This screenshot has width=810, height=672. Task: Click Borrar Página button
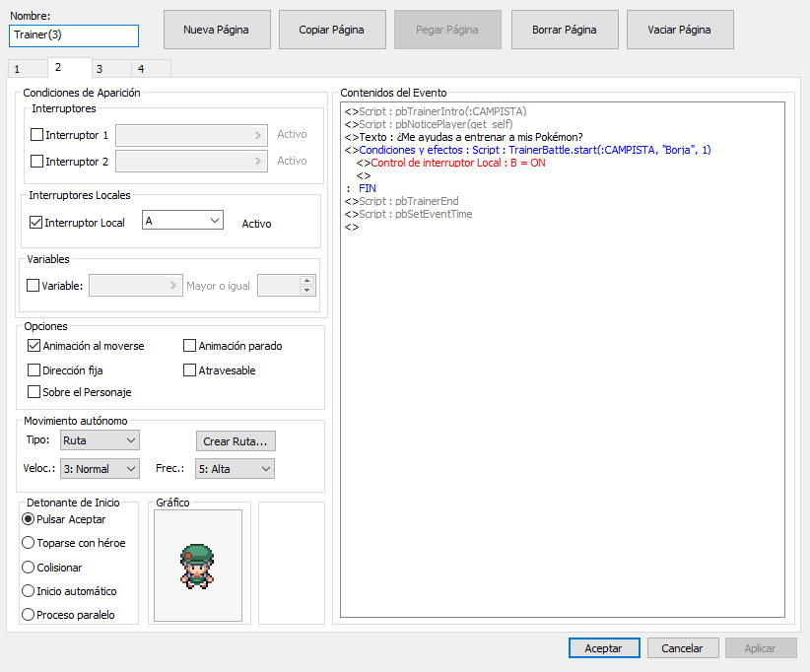[x=565, y=30]
